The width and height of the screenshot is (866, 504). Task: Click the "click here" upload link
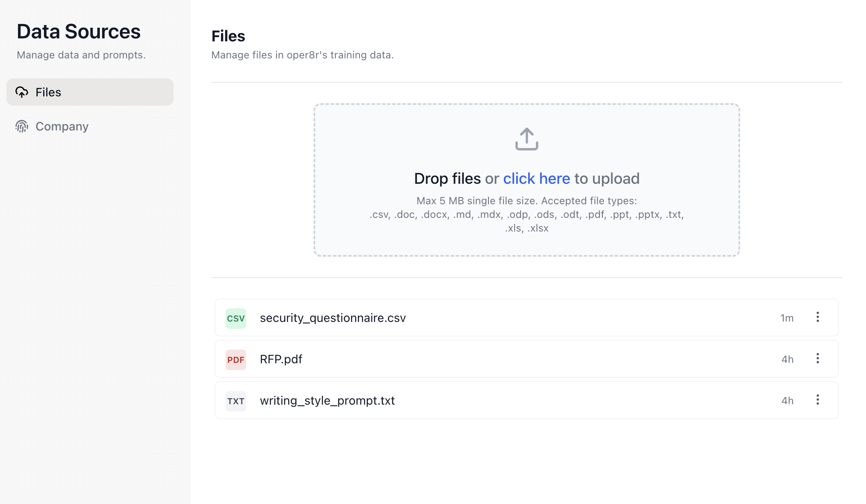tap(536, 179)
